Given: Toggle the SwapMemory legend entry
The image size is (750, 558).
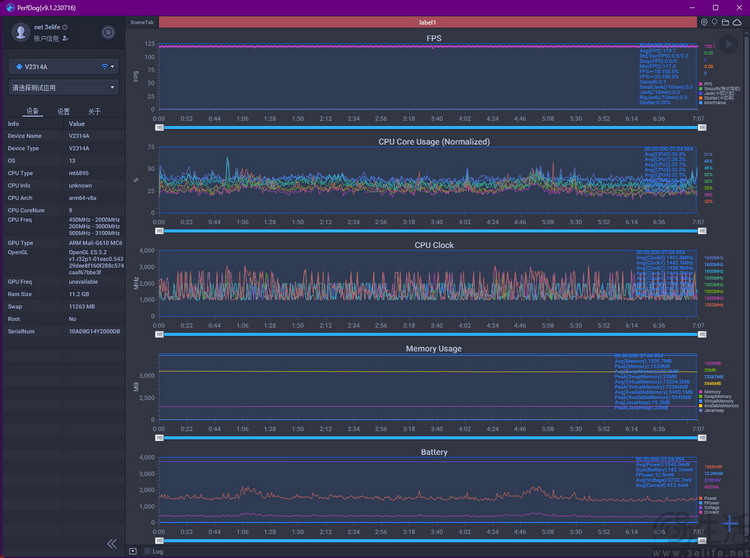Looking at the screenshot, I should point(715,396).
